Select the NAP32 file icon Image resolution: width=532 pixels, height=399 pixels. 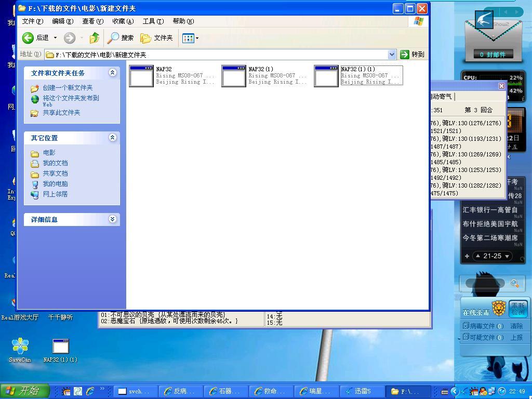pos(141,76)
